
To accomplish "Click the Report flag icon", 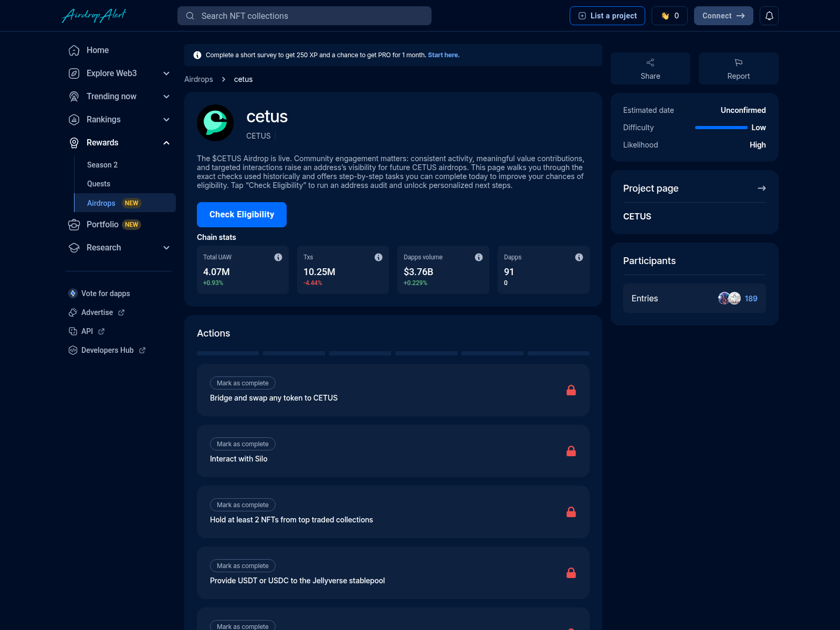I will coord(738,62).
